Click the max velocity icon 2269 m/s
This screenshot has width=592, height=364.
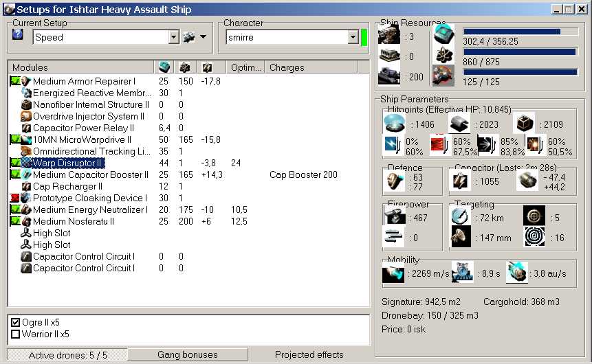coord(393,273)
